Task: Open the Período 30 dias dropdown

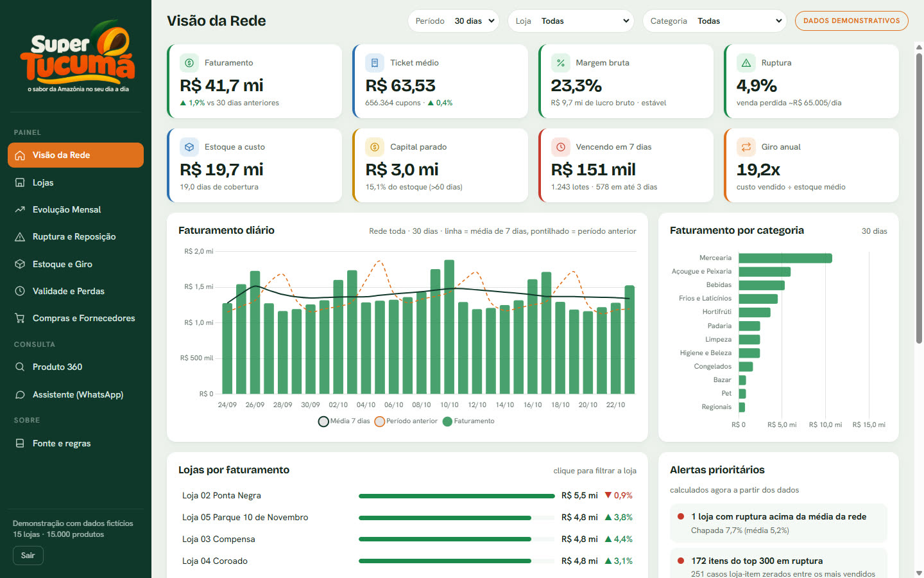Action: tap(453, 21)
